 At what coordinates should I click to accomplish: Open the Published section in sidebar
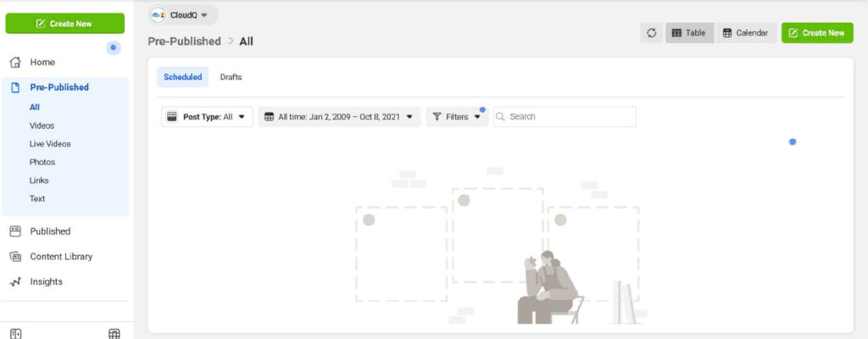point(50,231)
